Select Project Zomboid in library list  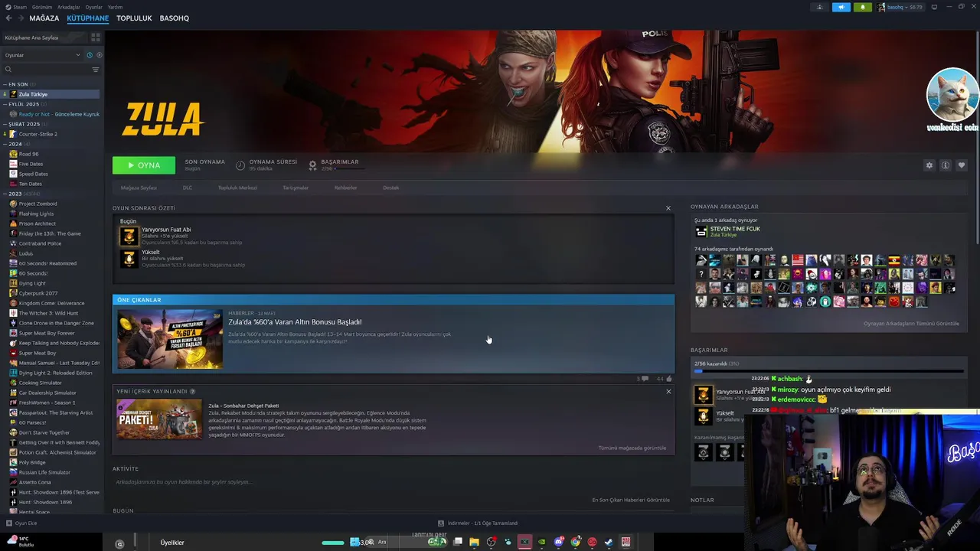38,204
